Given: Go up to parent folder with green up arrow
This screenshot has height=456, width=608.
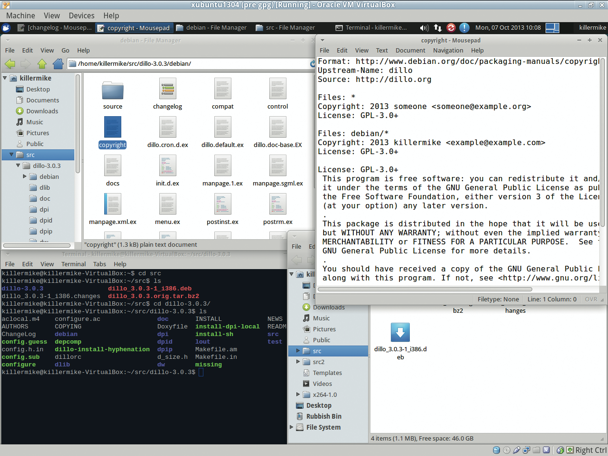Looking at the screenshot, I should pyautogui.click(x=42, y=64).
